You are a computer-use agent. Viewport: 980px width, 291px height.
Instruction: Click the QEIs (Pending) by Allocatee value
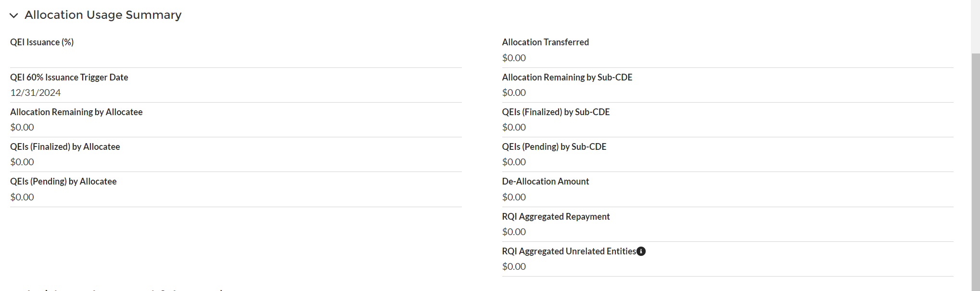(x=22, y=197)
